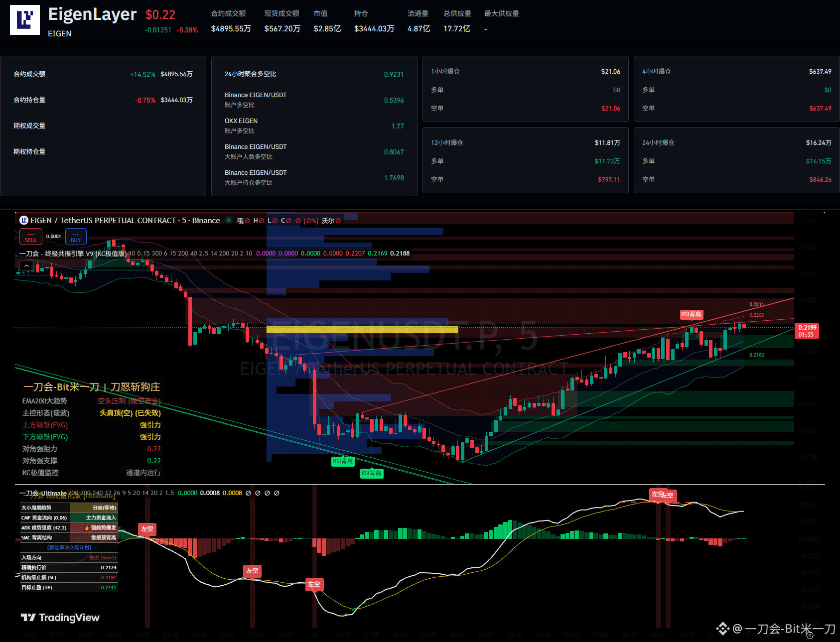Click the 0.2199 current price label
840x642 pixels.
pos(807,331)
